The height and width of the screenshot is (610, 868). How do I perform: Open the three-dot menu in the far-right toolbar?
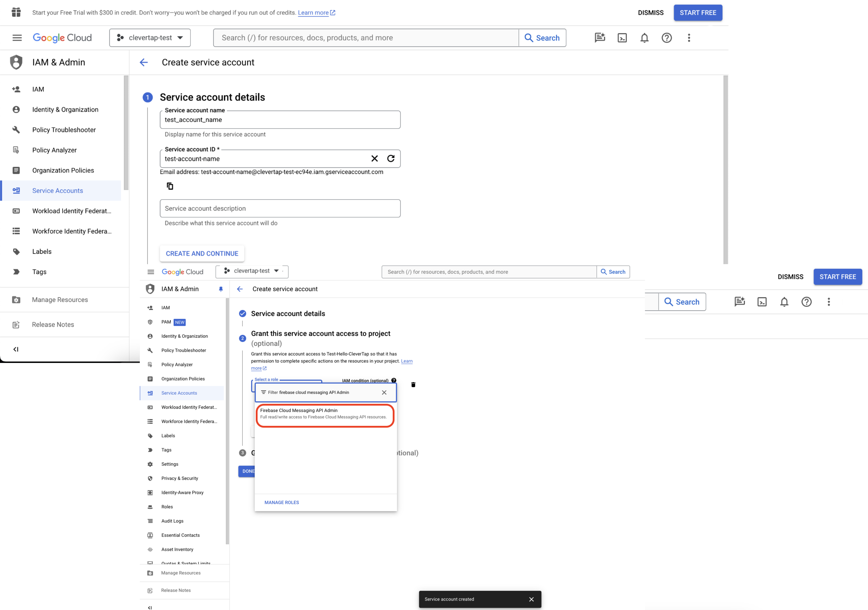pos(829,302)
